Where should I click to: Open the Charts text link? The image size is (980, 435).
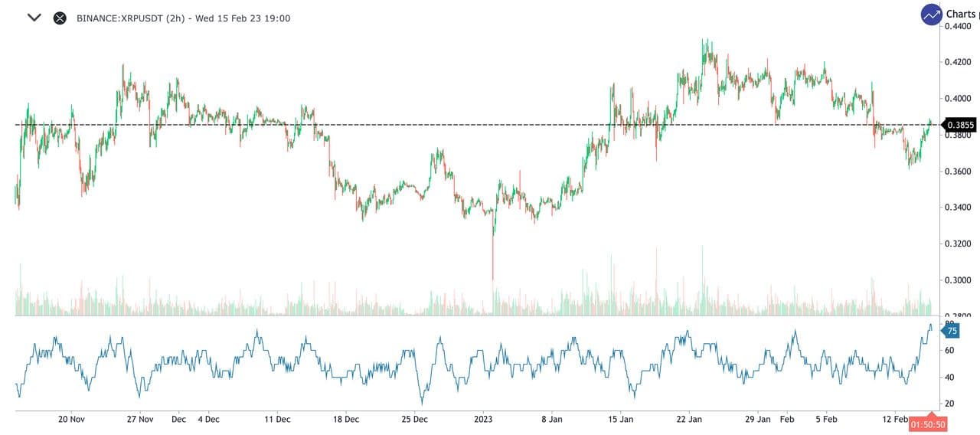click(962, 14)
